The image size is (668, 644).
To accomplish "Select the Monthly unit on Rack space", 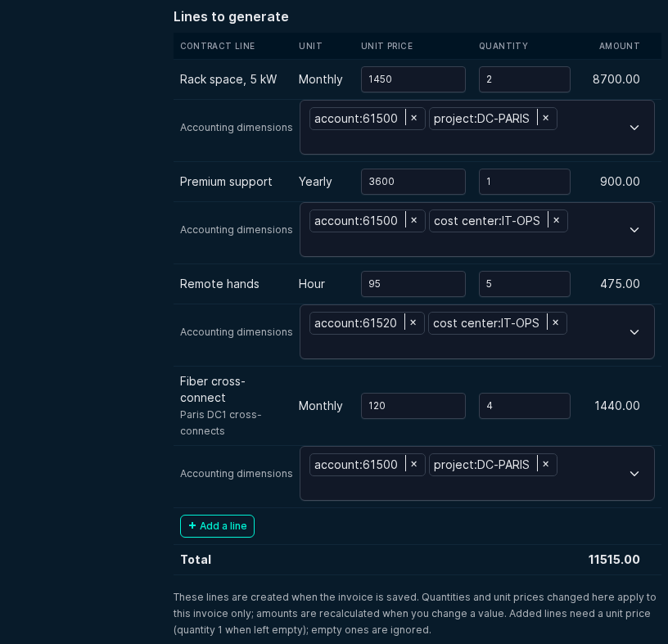I will pos(320,79).
